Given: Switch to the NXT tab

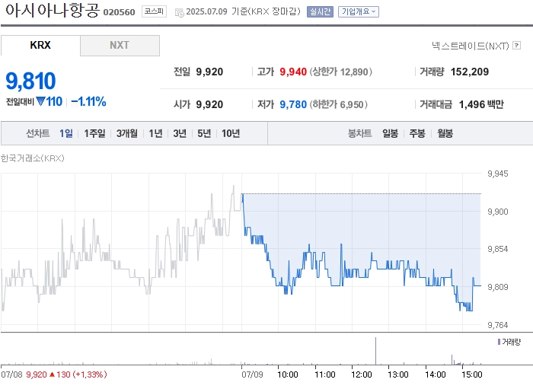Looking at the screenshot, I should click(120, 45).
